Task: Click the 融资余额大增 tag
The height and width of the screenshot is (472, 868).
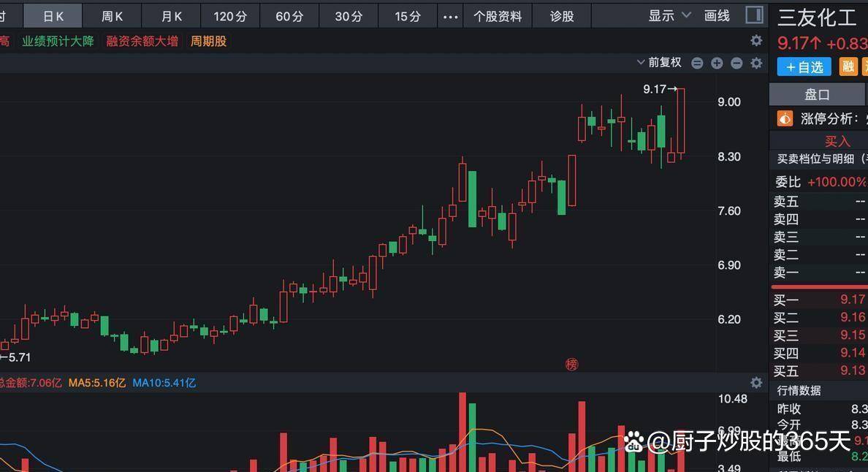Action: click(142, 42)
